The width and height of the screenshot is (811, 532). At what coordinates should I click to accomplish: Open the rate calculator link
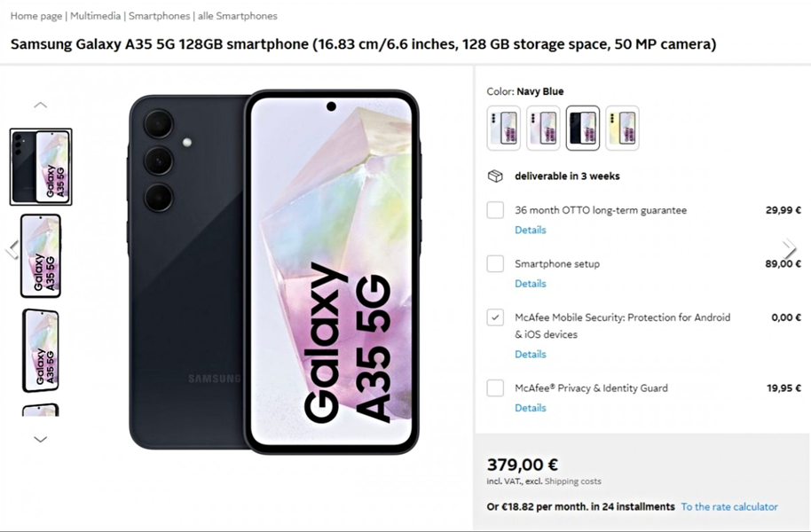click(x=729, y=506)
